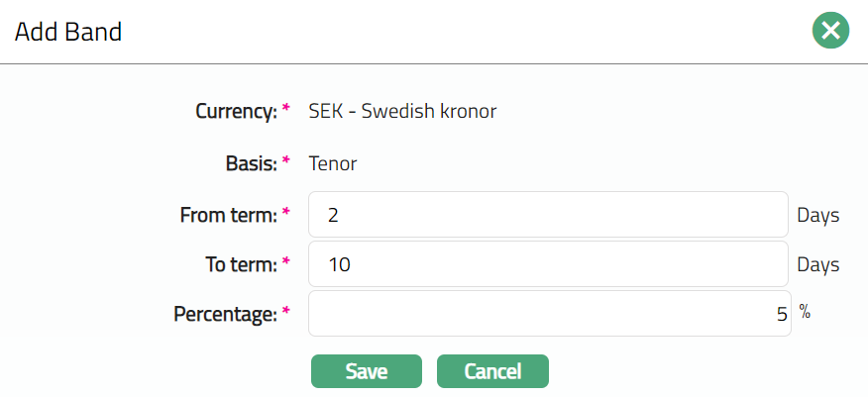868x397 pixels.
Task: Click the Currency label
Action: [236, 112]
